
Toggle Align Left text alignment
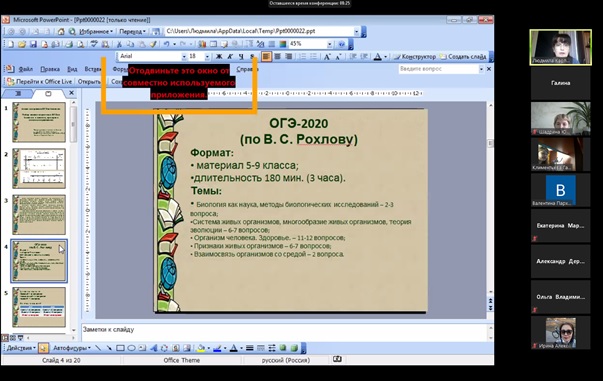(x=266, y=57)
